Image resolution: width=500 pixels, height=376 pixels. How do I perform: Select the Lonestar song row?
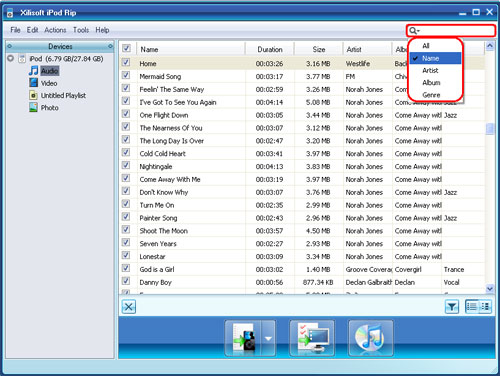coord(302,256)
